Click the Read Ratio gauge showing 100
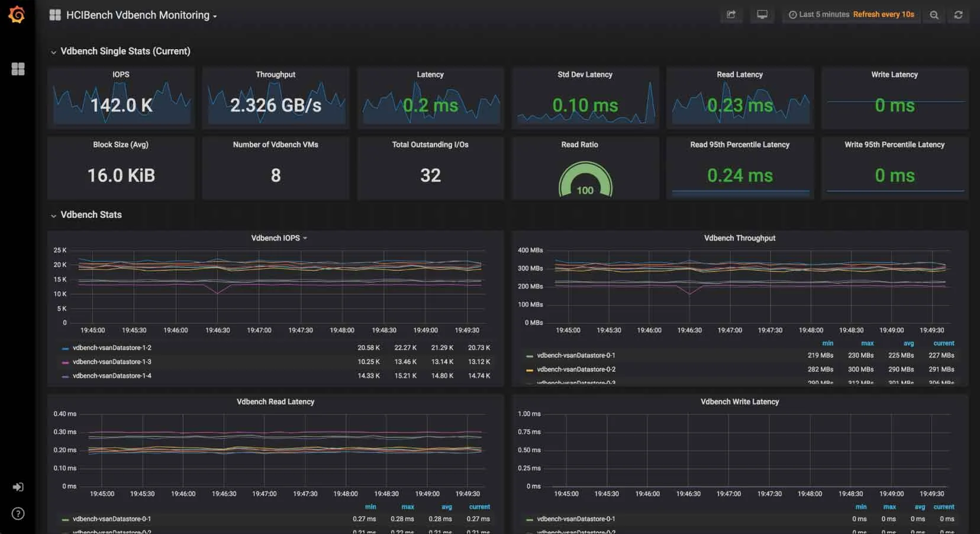Screen dimensions: 980x534 (585, 181)
